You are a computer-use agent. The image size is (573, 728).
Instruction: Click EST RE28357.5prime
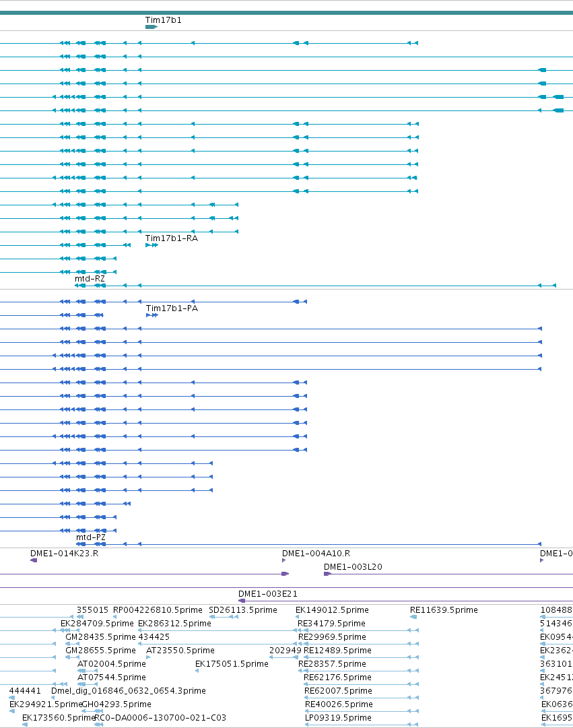[x=332, y=664]
